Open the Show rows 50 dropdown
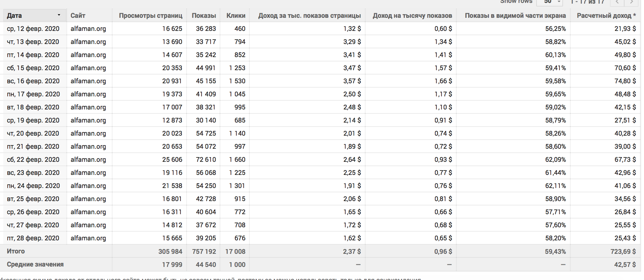The width and height of the screenshot is (644, 280). [x=549, y=2]
